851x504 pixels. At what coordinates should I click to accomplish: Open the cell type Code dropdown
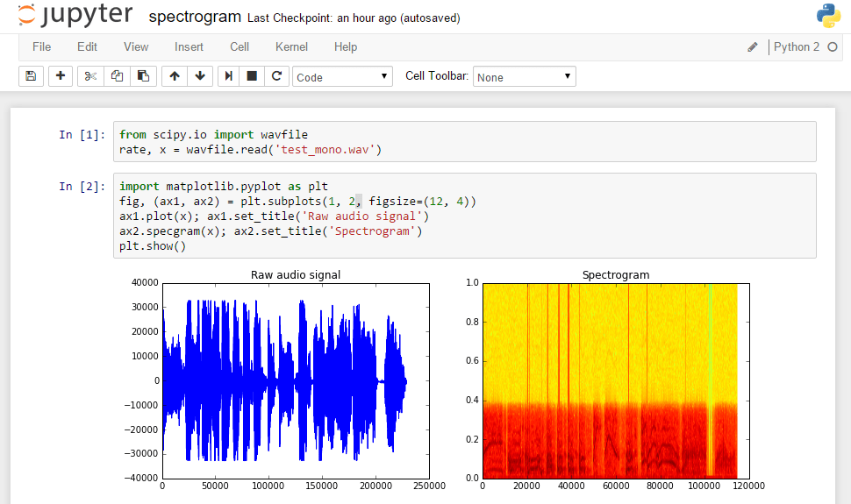pyautogui.click(x=342, y=77)
